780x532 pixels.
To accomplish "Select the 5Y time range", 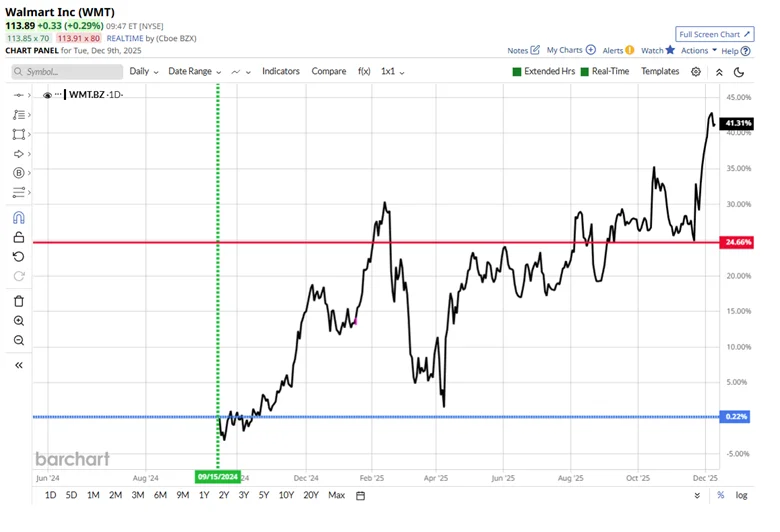I will click(x=264, y=495).
